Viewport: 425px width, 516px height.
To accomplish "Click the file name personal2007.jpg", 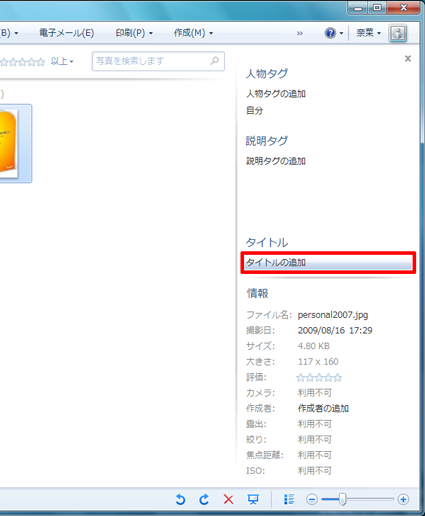I will click(x=333, y=315).
